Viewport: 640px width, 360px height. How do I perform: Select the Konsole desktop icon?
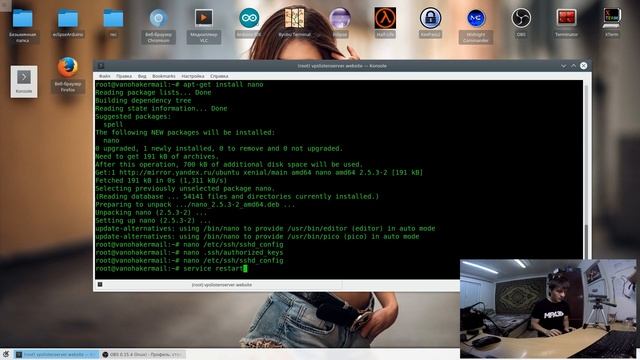tap(24, 82)
